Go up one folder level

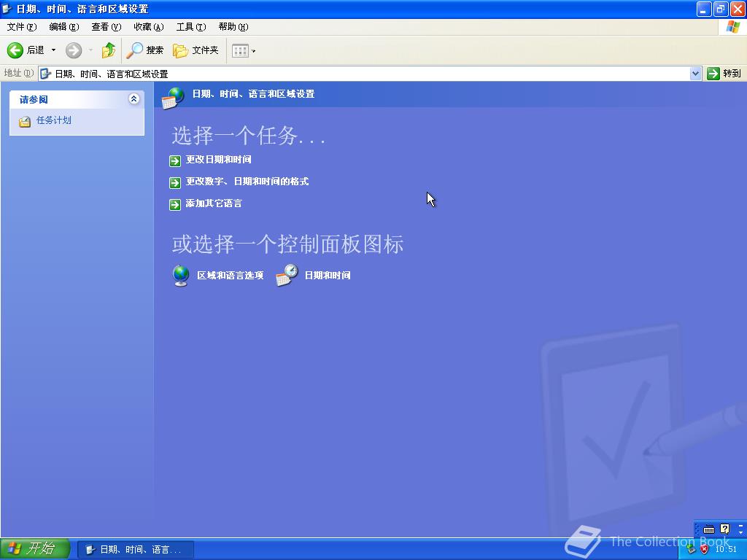pyautogui.click(x=109, y=50)
